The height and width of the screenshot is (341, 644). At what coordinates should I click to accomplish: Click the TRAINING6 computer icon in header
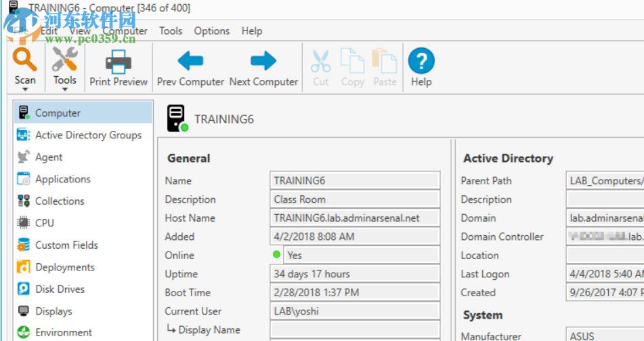click(x=177, y=119)
